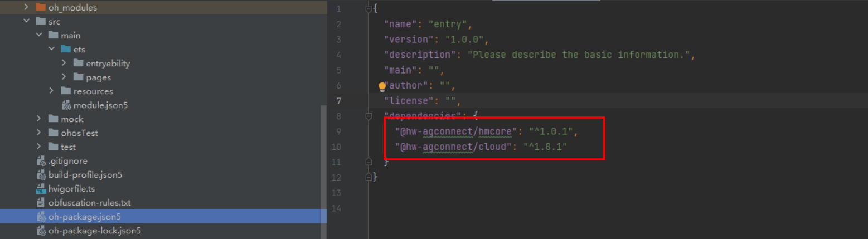
Task: Click the entryability folder icon
Action: 78,63
